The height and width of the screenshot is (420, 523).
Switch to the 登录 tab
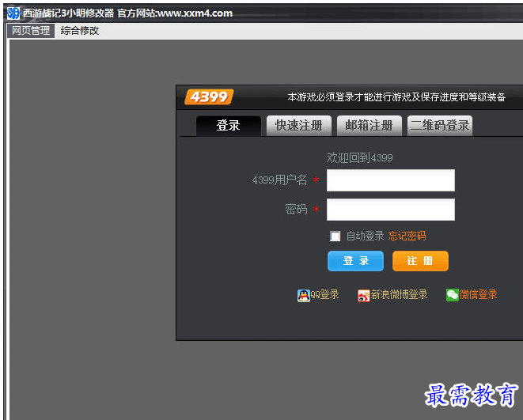pos(229,126)
